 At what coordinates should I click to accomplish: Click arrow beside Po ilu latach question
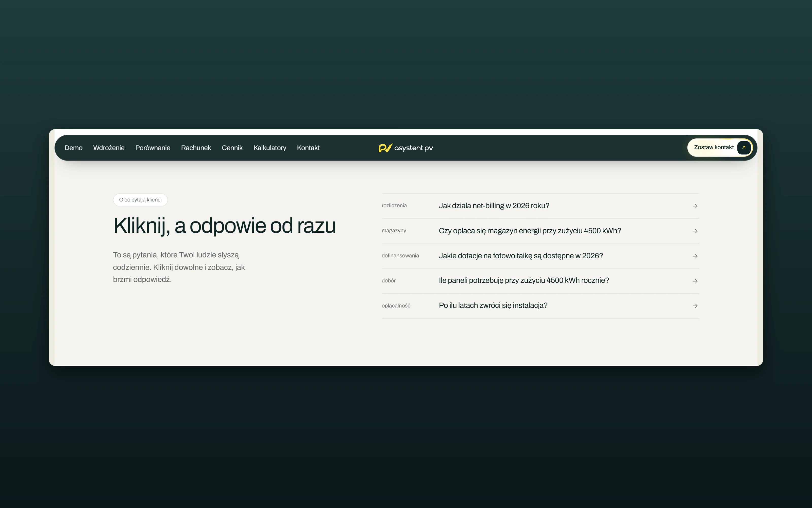695,306
